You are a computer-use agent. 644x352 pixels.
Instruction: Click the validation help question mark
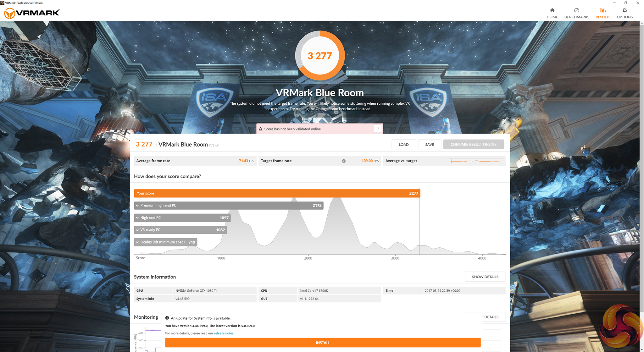pos(378,129)
